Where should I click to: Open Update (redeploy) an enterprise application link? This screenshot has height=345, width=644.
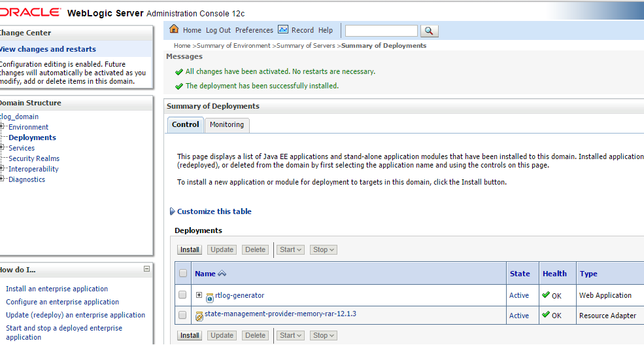pos(76,315)
